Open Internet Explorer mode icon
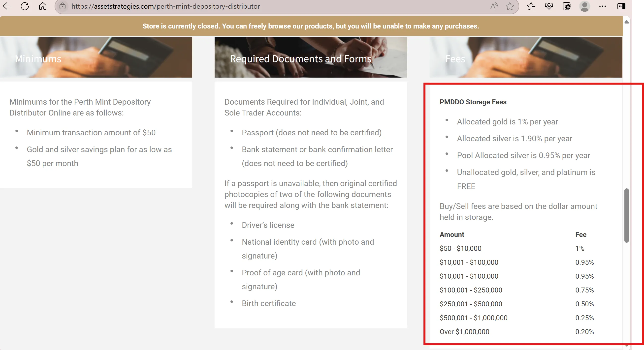Viewport: 644px width, 350px height. coord(567,6)
